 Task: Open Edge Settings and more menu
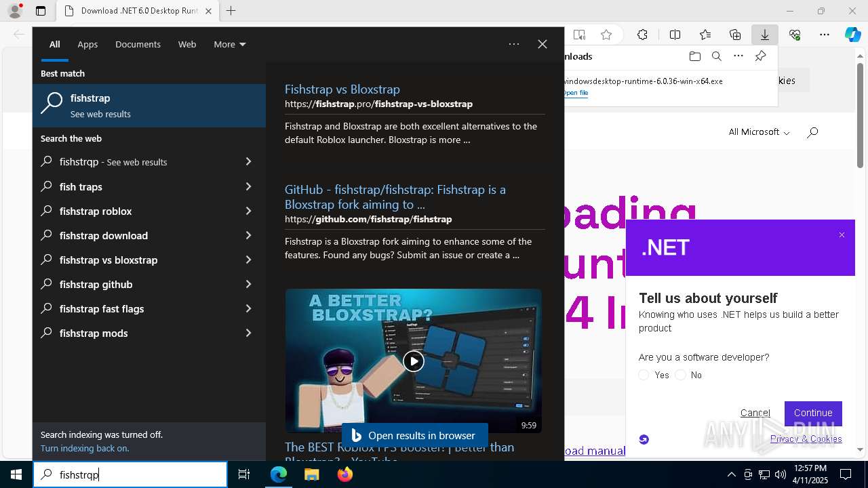(x=825, y=35)
